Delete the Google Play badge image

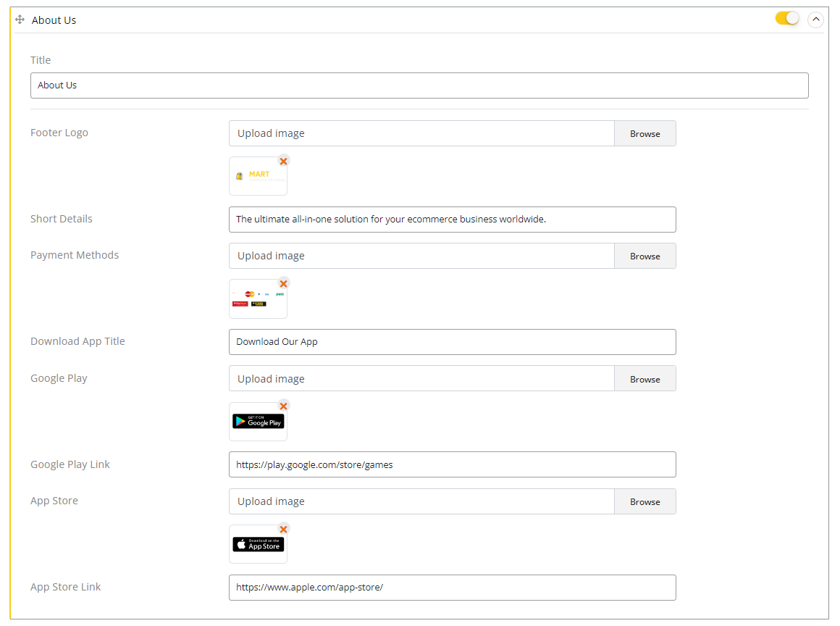(283, 406)
